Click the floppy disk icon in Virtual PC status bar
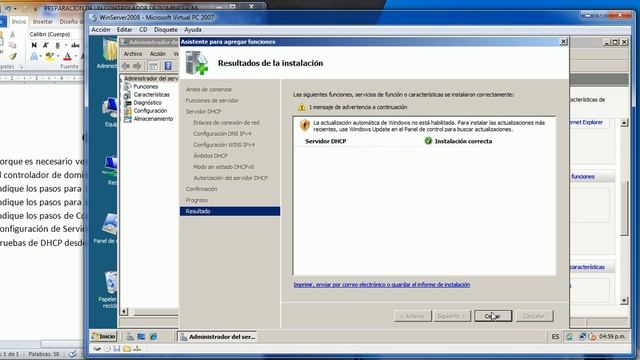Screen dimensions: 640x360 (x=117, y=349)
